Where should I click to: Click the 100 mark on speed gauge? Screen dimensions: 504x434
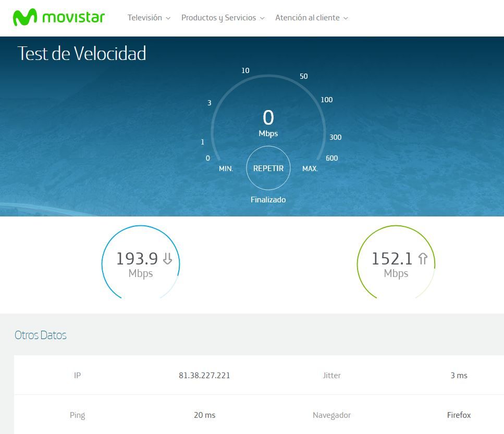[326, 100]
